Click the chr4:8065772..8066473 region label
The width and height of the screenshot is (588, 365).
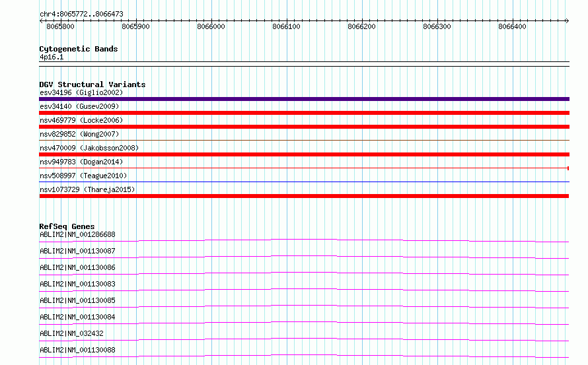click(x=81, y=14)
